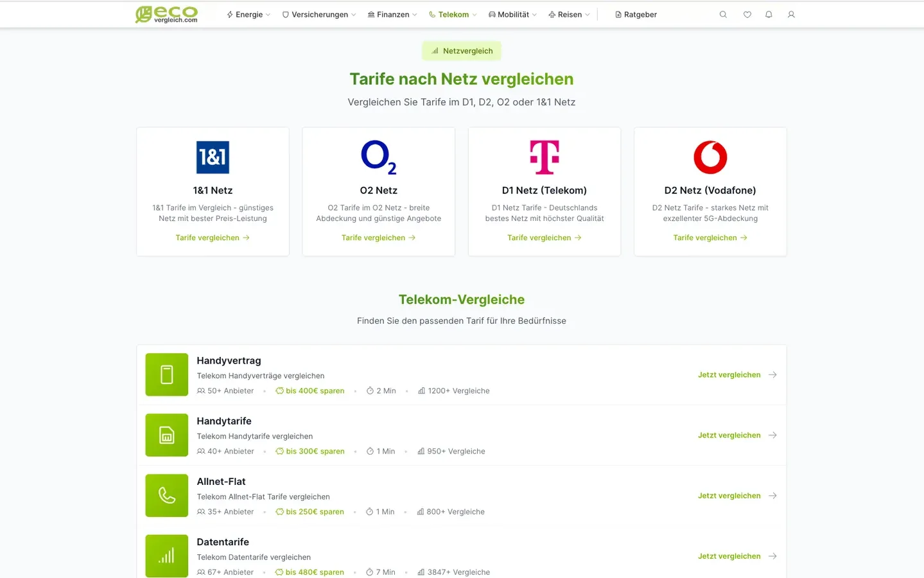924x578 pixels.
Task: Open the Mobilität navigation item
Action: (x=512, y=15)
